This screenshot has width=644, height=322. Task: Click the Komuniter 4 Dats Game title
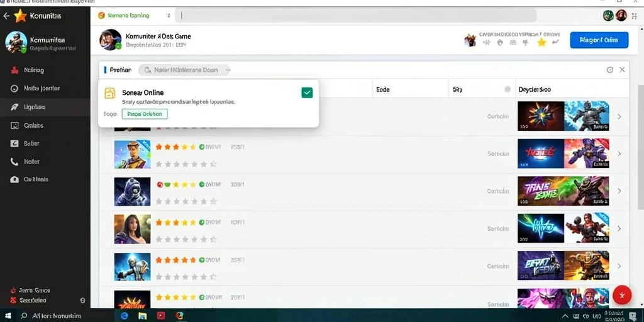click(158, 36)
